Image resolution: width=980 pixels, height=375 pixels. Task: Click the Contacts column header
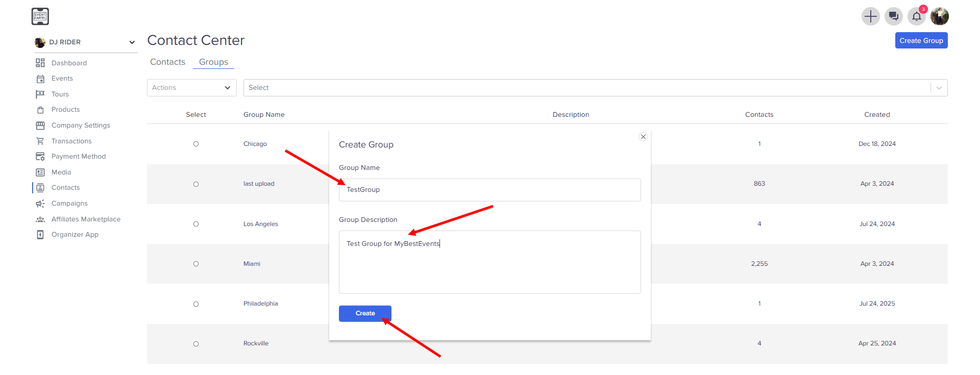pyautogui.click(x=759, y=115)
